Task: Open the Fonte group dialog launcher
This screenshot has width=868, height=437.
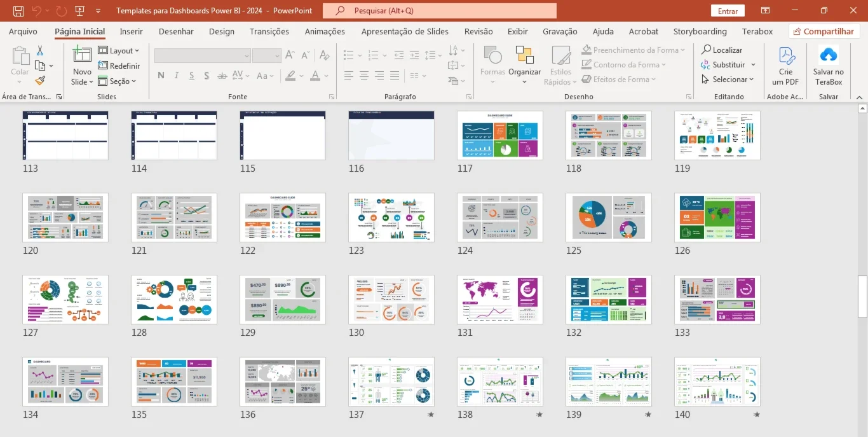Action: [x=332, y=97]
